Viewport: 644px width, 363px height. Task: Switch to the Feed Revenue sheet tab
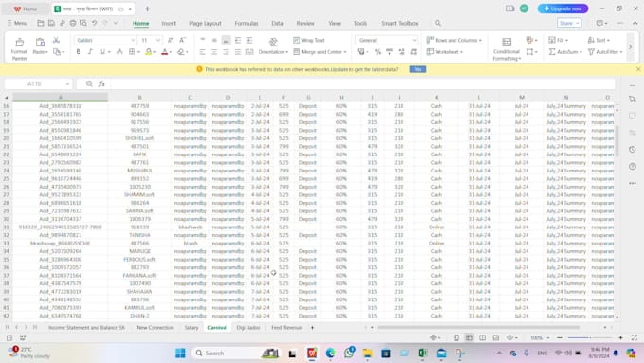(287, 328)
